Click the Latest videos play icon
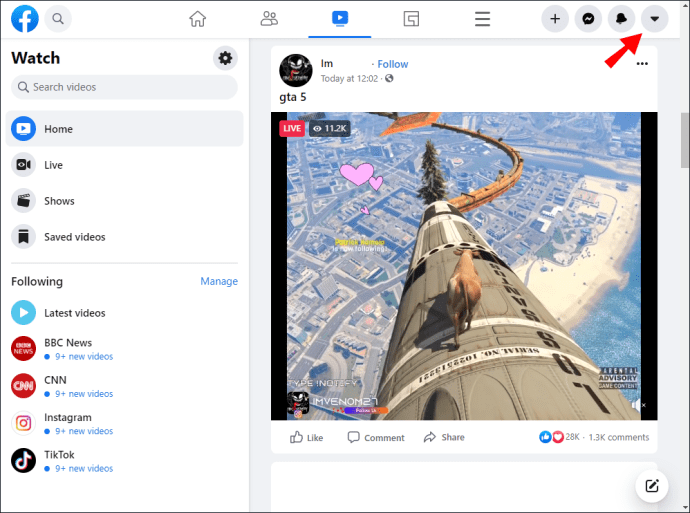The image size is (690, 513). [x=23, y=312]
